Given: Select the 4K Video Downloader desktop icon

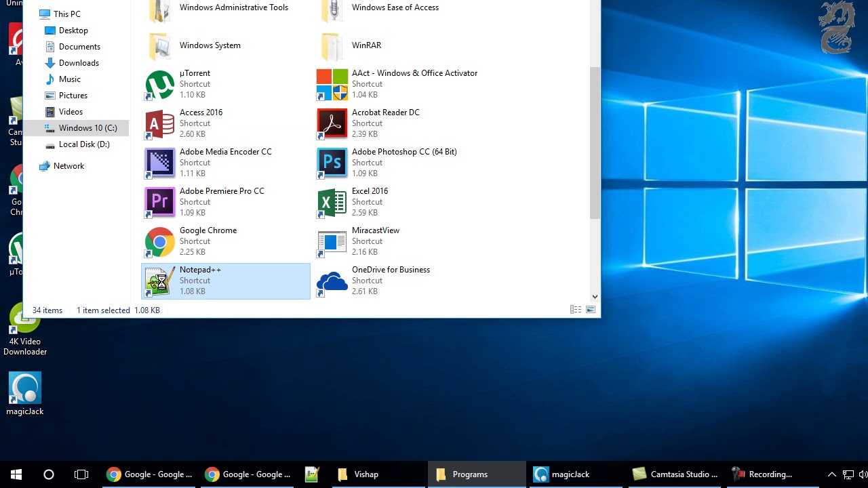Looking at the screenshot, I should point(25,330).
